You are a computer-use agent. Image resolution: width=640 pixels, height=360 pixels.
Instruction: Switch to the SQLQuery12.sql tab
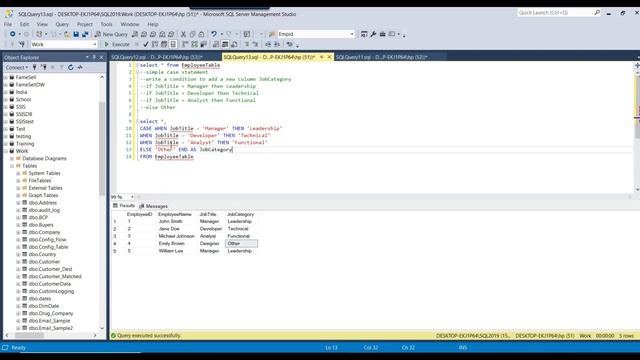point(157,57)
